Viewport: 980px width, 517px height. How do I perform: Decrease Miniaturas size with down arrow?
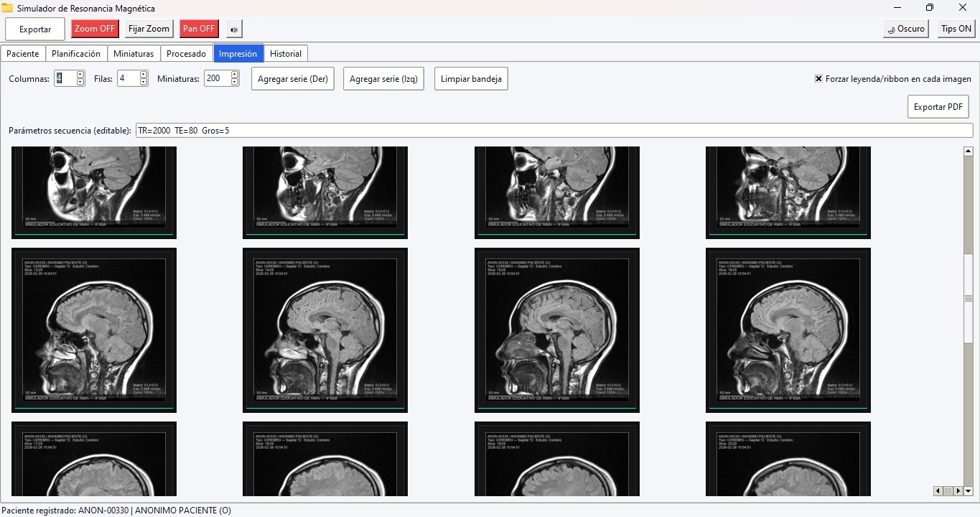(235, 83)
